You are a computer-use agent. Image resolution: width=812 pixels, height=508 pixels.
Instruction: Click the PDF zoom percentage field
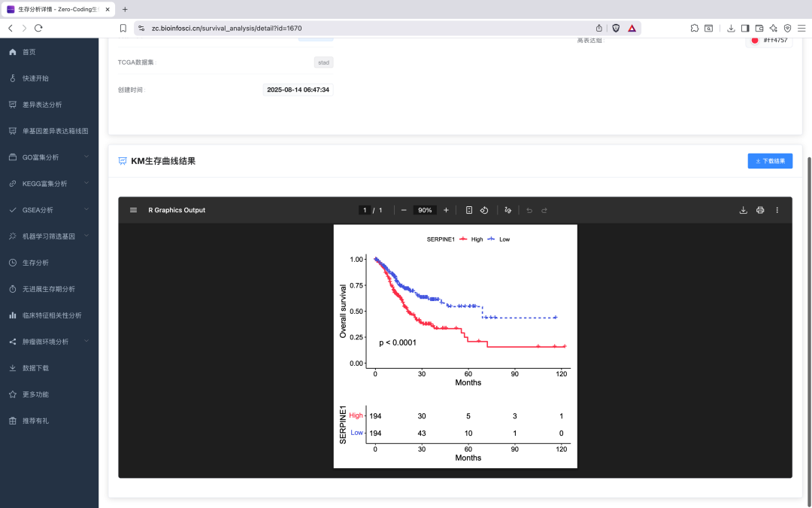425,210
